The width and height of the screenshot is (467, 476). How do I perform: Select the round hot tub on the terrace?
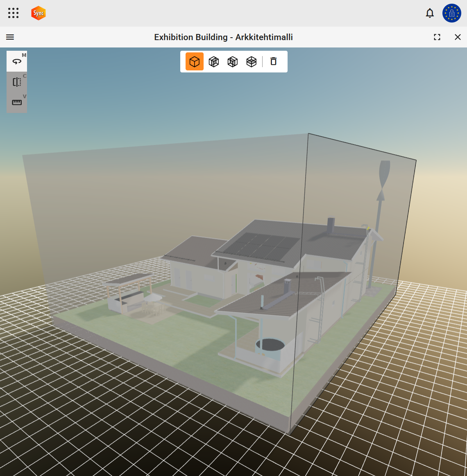(270, 345)
